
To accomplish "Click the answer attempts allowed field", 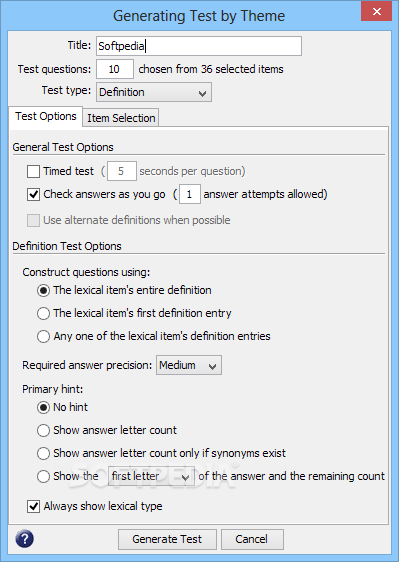I will pyautogui.click(x=190, y=194).
